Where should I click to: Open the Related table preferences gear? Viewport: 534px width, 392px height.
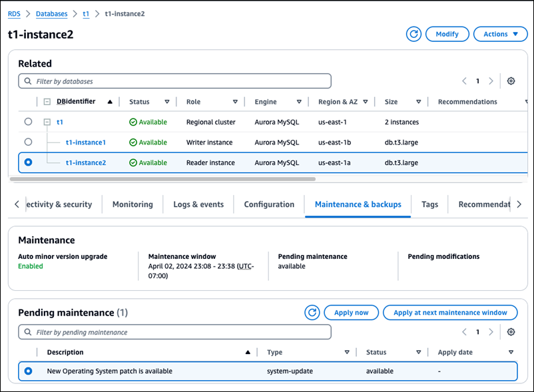coord(511,81)
